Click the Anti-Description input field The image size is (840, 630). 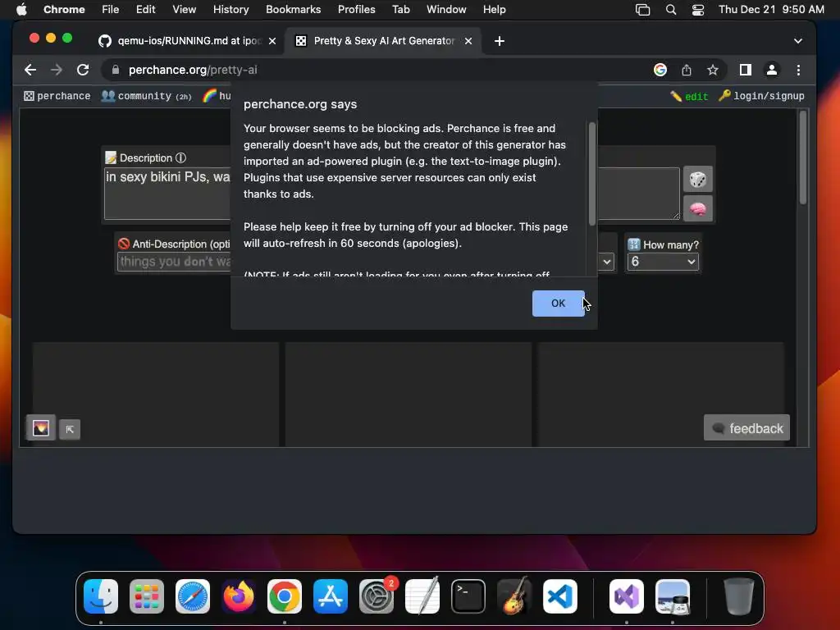(174, 262)
